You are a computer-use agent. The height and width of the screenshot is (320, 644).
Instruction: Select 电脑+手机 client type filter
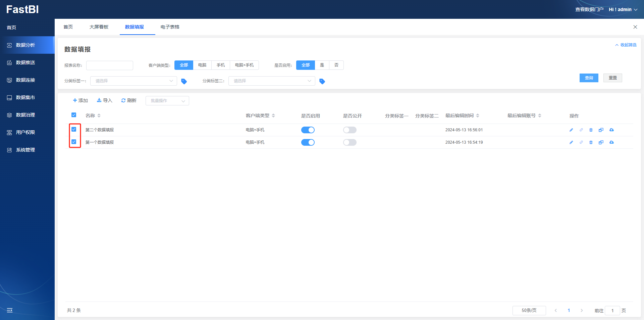coord(244,65)
